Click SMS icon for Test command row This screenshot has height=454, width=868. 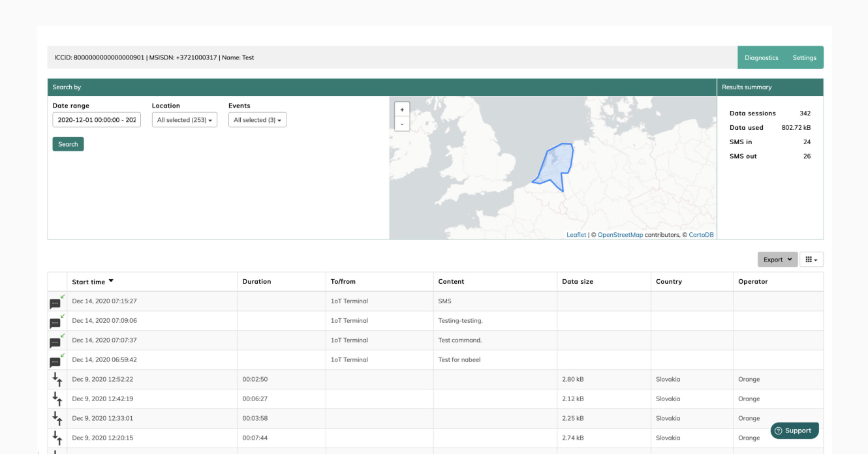[x=57, y=341]
